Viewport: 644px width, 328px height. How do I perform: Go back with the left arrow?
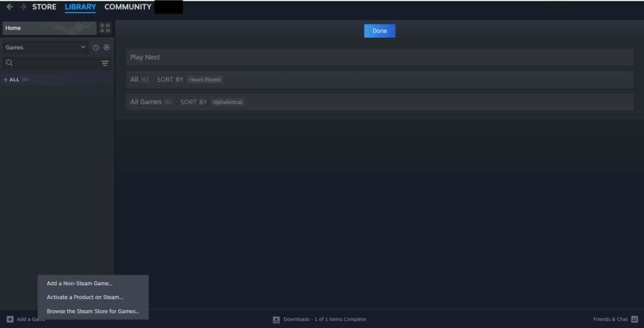click(9, 7)
